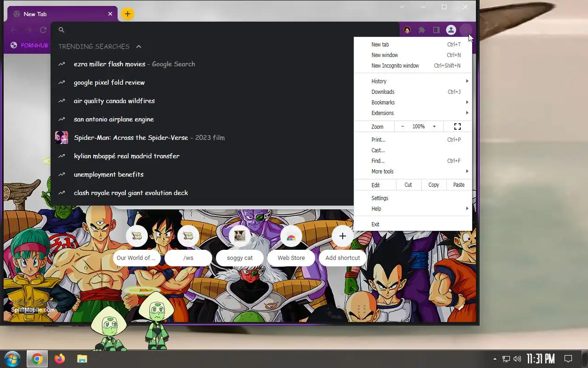Viewport: 588px width, 368px height.
Task: Open the Our World of shortcut tile
Action: (x=137, y=246)
